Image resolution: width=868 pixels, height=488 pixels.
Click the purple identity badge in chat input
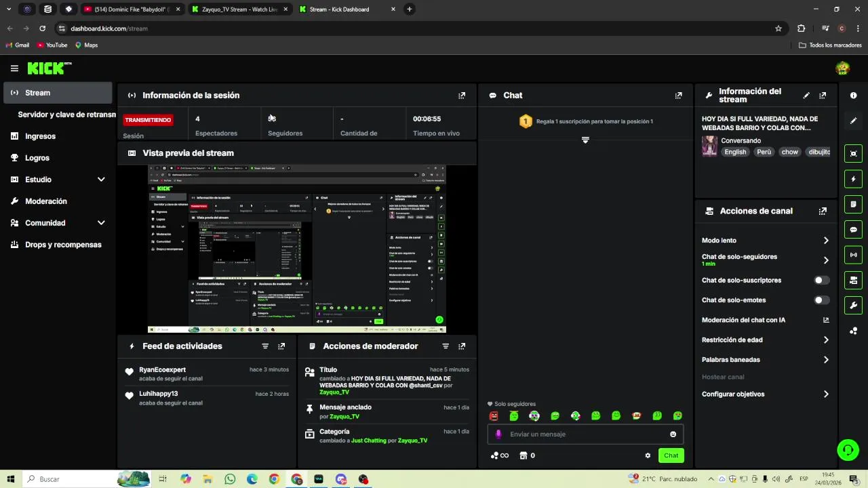coord(498,434)
